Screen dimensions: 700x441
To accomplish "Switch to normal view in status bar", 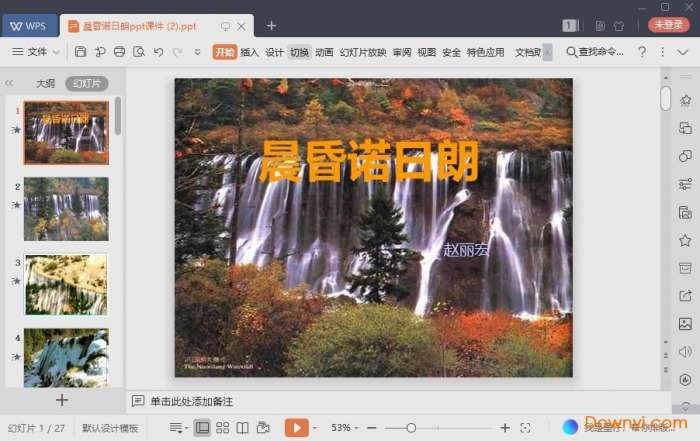I will pos(202,428).
